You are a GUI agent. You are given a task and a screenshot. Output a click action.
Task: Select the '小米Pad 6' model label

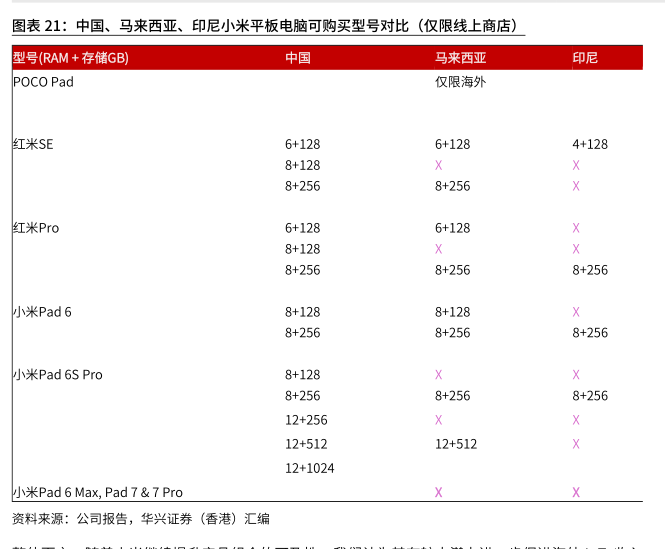tap(42, 312)
